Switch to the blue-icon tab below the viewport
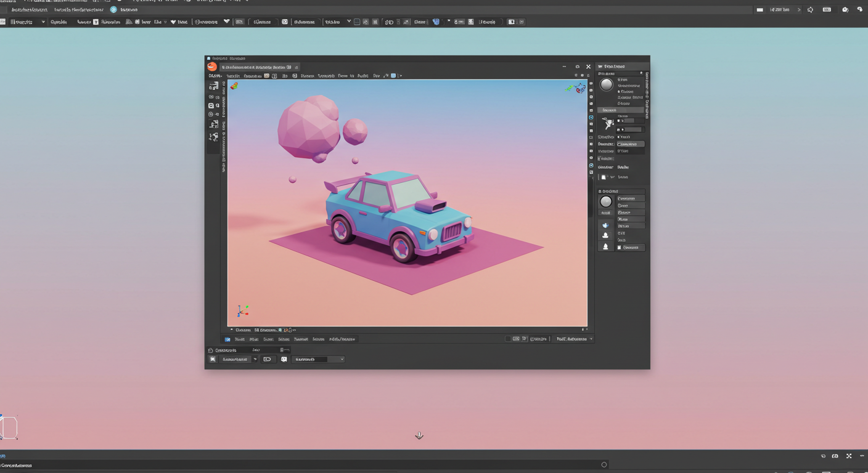 (x=227, y=339)
